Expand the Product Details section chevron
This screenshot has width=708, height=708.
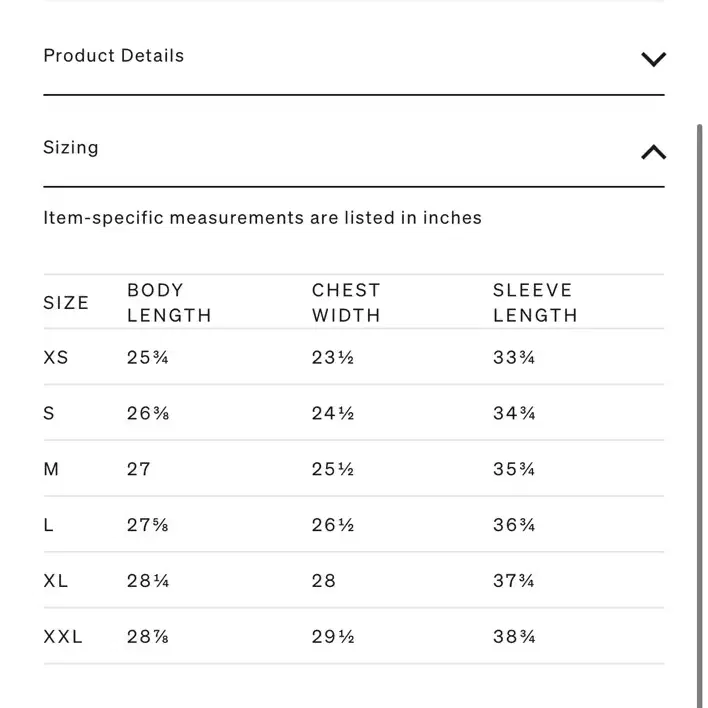(x=653, y=59)
